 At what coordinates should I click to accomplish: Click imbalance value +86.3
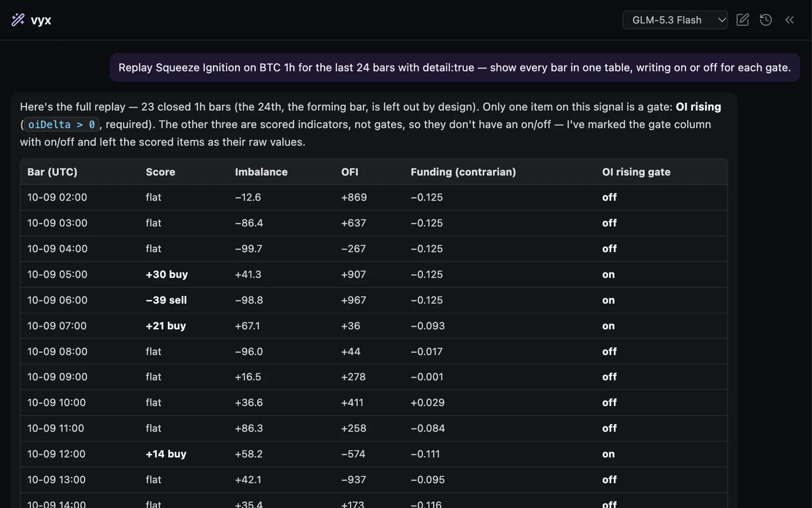[x=249, y=428]
